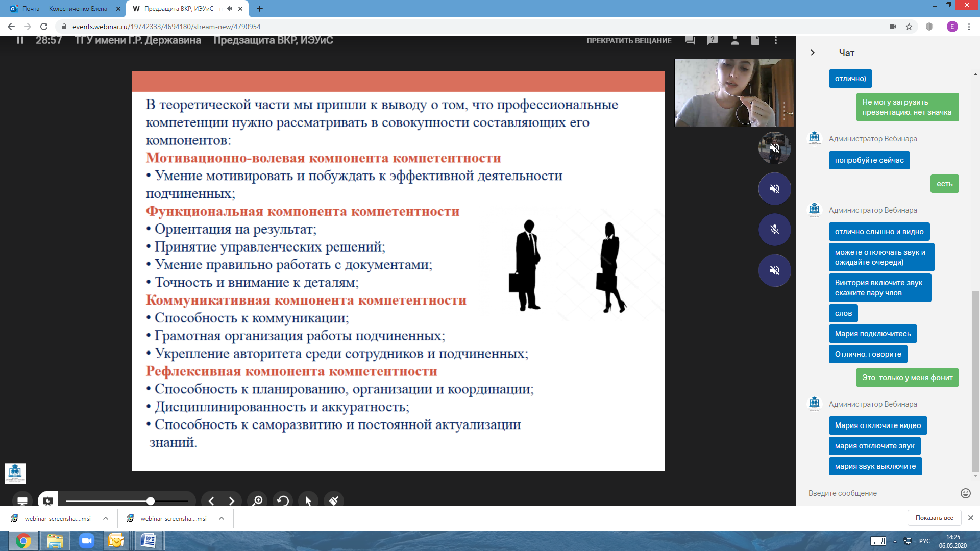Pause the webinar broadcast timer
Image resolution: width=980 pixels, height=551 pixels.
[20, 40]
